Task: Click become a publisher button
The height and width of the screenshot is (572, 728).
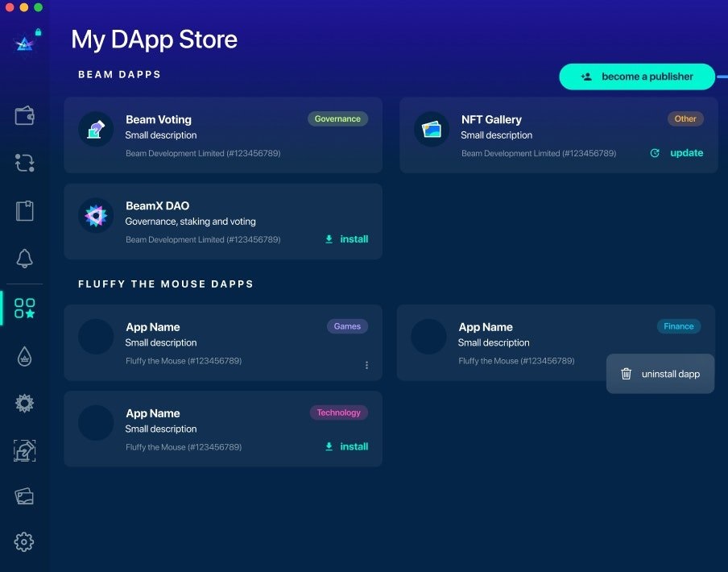Action: pos(637,77)
